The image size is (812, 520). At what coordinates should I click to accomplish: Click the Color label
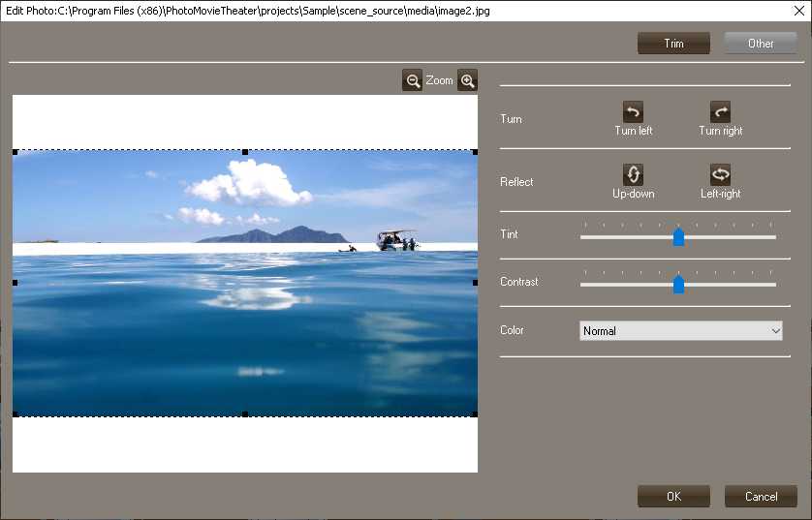(x=512, y=329)
